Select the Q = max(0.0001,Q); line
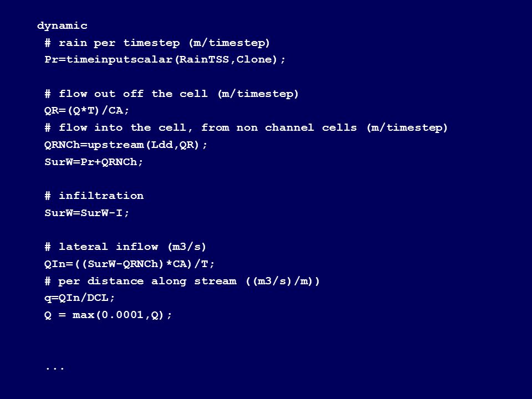 [108, 315]
